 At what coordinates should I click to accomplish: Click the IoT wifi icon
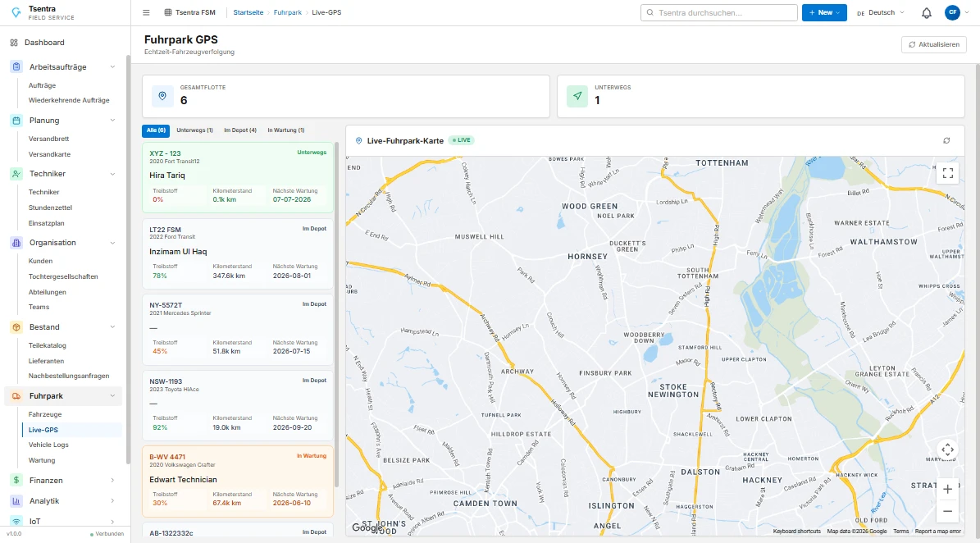pos(16,522)
